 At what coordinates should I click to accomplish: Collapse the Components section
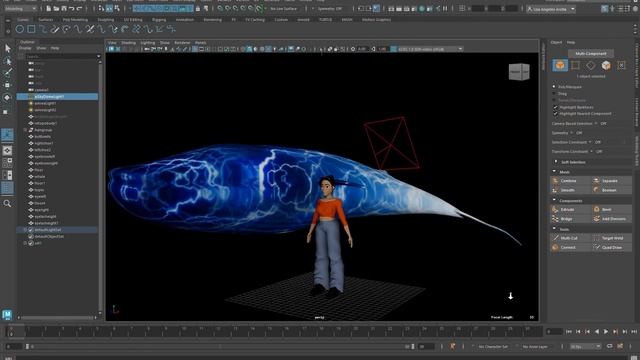click(554, 200)
